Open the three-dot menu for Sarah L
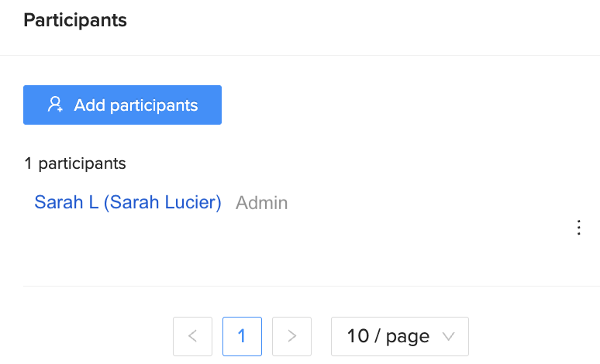600x364 pixels. [x=578, y=228]
